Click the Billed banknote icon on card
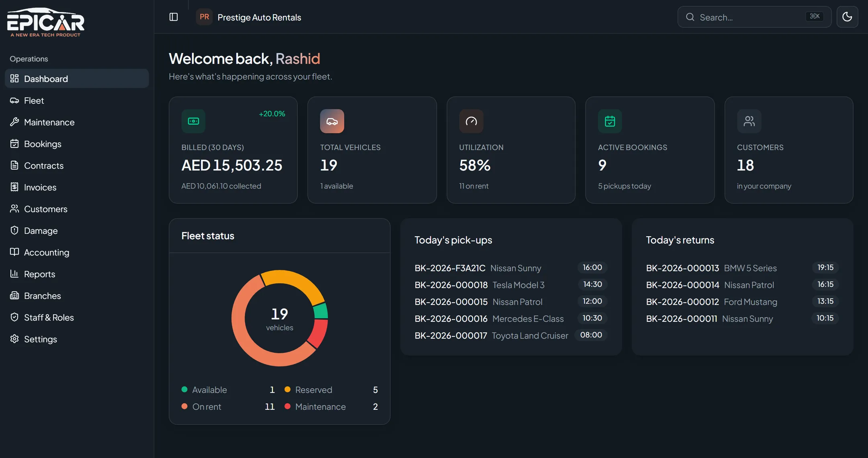 (193, 121)
